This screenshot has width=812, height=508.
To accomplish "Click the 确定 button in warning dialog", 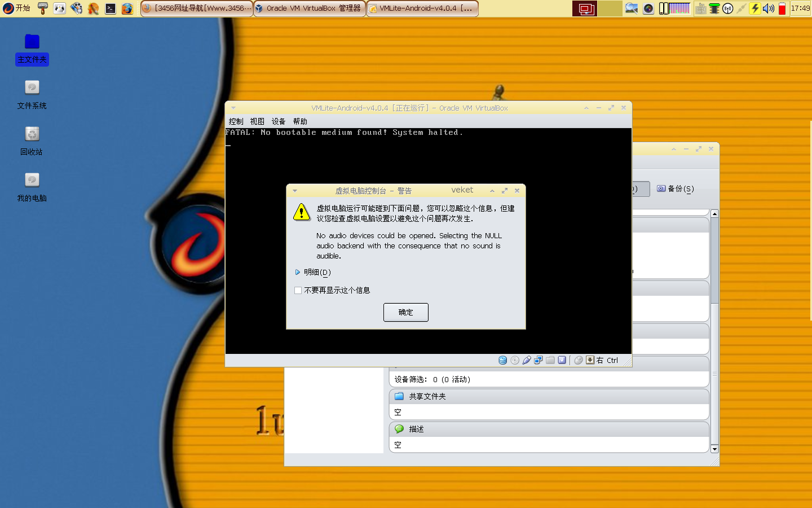I will click(406, 312).
